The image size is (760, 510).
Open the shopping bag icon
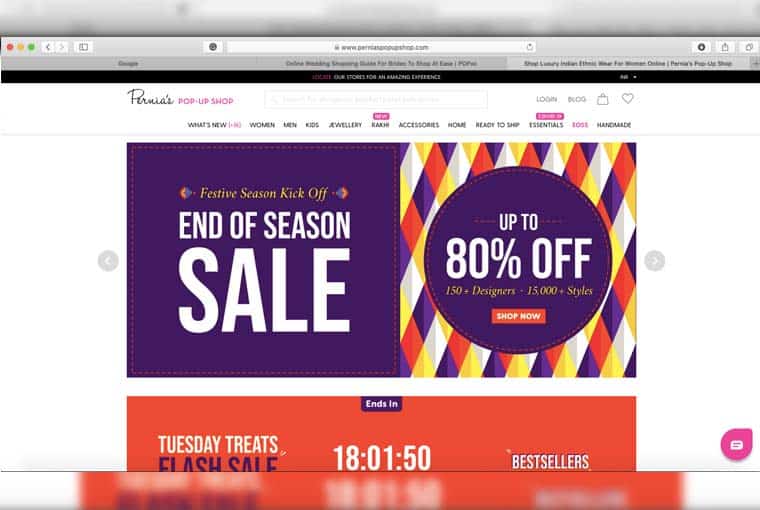tap(602, 99)
